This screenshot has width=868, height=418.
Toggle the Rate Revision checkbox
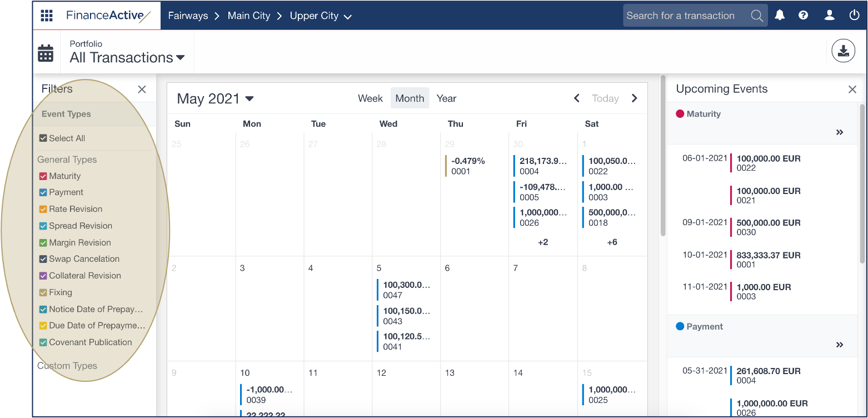(x=43, y=210)
